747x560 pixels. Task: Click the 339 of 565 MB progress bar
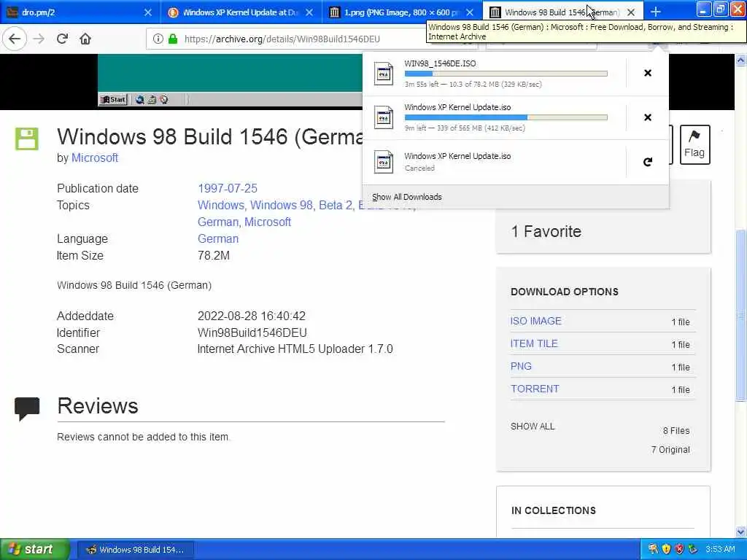(x=506, y=117)
